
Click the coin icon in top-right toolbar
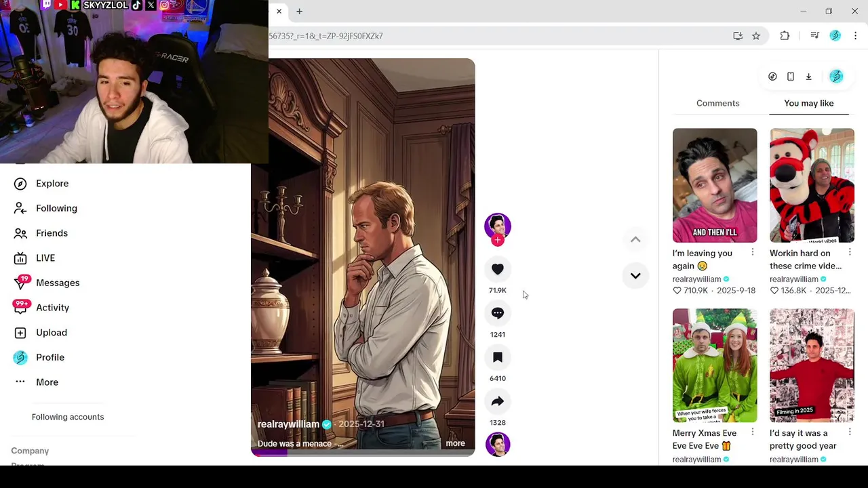point(772,77)
